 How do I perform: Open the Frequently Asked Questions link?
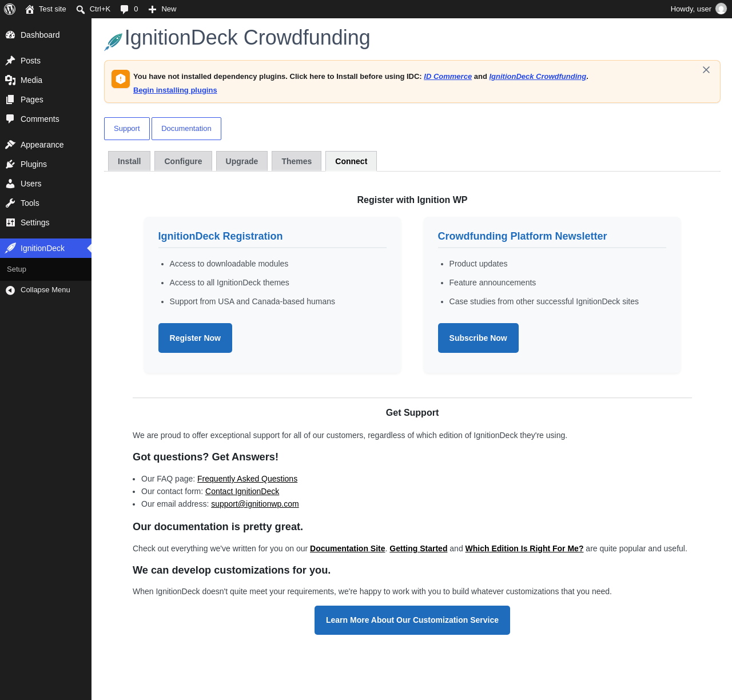tap(247, 479)
